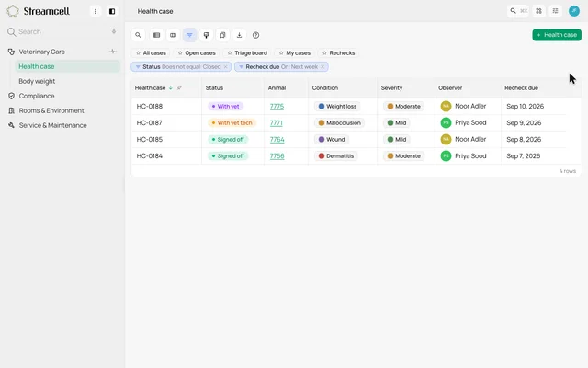Select Health case in the sidebar
The height and width of the screenshot is (368, 588).
coord(67,66)
